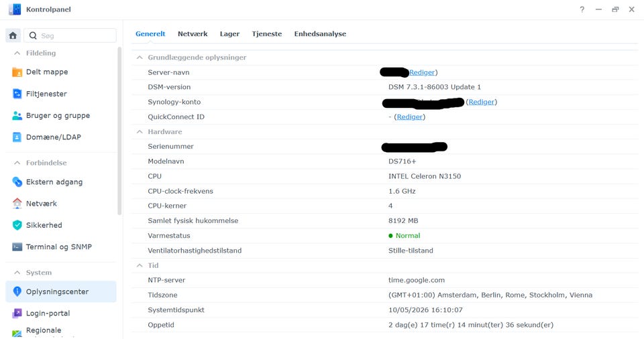
Task: Click the sidebar vertical scrollbar
Action: click(x=119, y=131)
